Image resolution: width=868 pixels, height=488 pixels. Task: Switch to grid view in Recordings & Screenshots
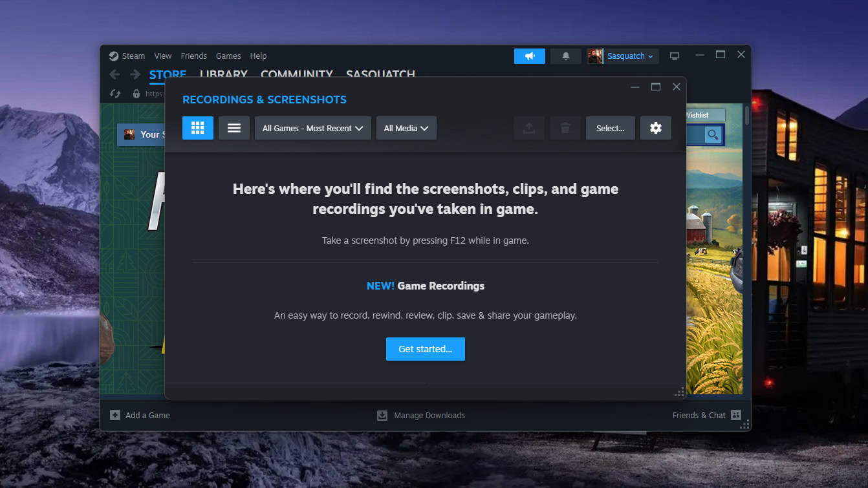(x=198, y=128)
